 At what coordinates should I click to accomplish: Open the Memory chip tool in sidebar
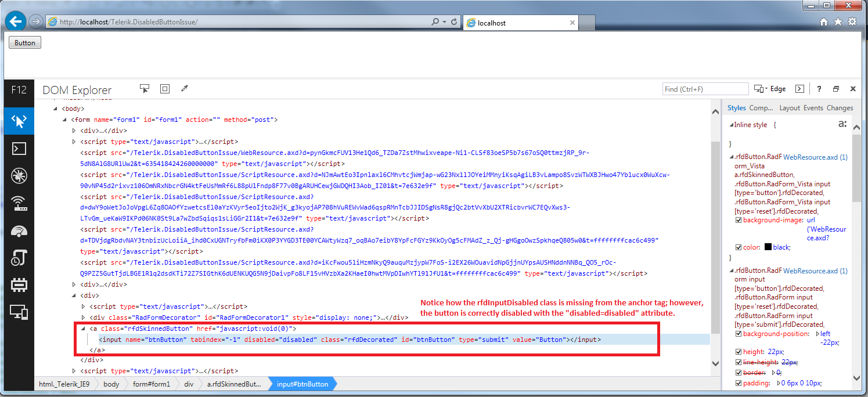pyautogui.click(x=19, y=286)
